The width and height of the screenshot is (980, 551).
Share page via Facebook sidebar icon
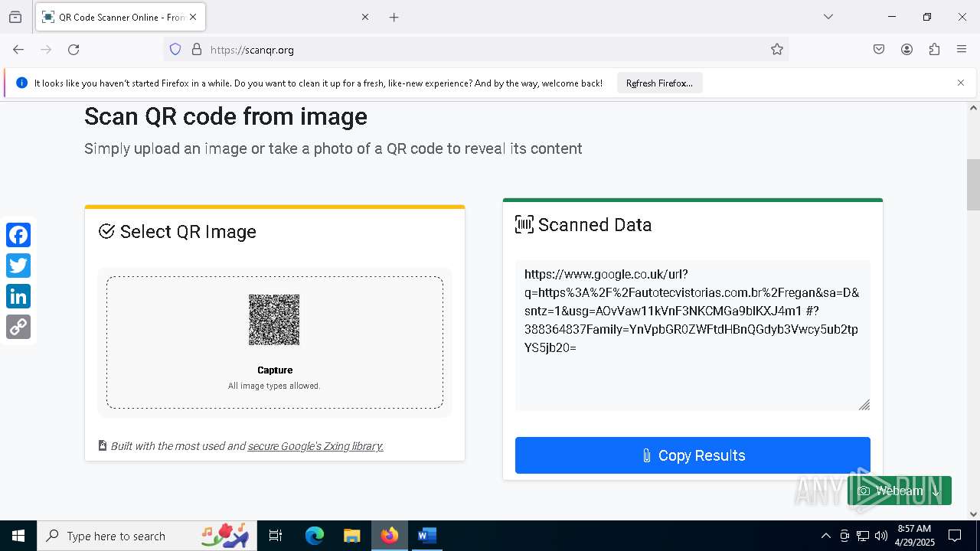click(18, 235)
